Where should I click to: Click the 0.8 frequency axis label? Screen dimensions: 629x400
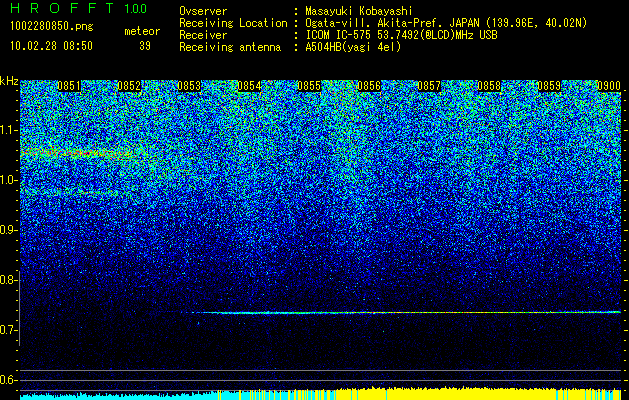(x=8, y=280)
